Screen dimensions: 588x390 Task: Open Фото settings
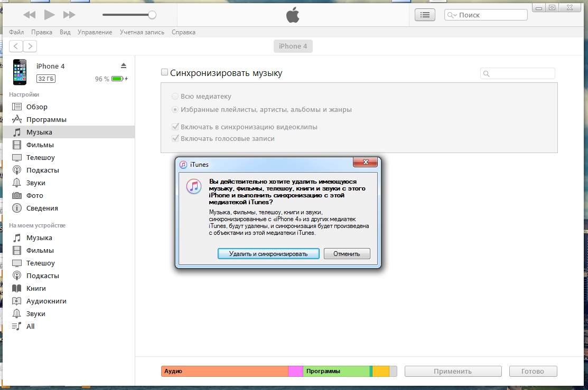[x=69, y=196]
